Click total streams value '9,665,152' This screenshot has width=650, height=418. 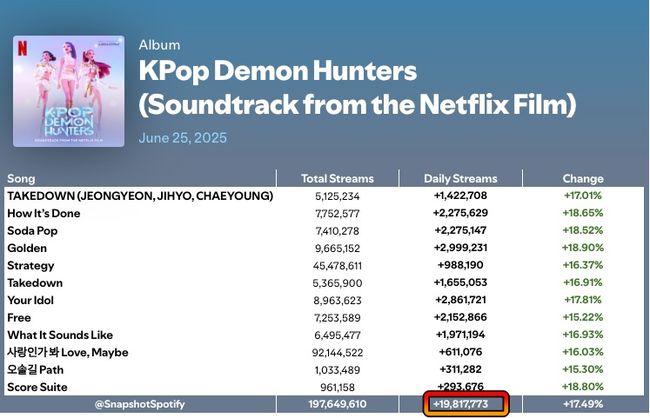point(337,248)
